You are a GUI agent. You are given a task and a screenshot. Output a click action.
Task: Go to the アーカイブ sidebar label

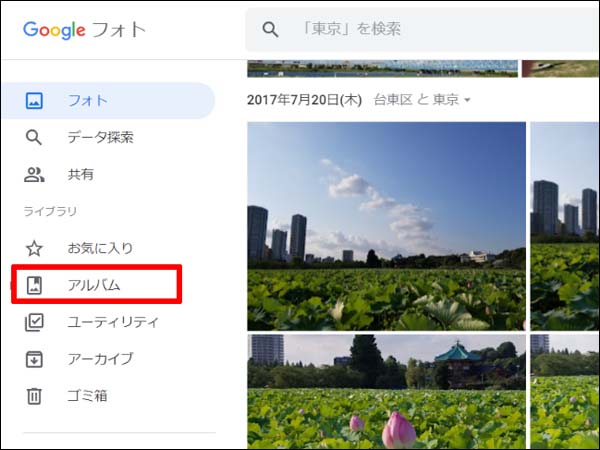[x=100, y=359]
